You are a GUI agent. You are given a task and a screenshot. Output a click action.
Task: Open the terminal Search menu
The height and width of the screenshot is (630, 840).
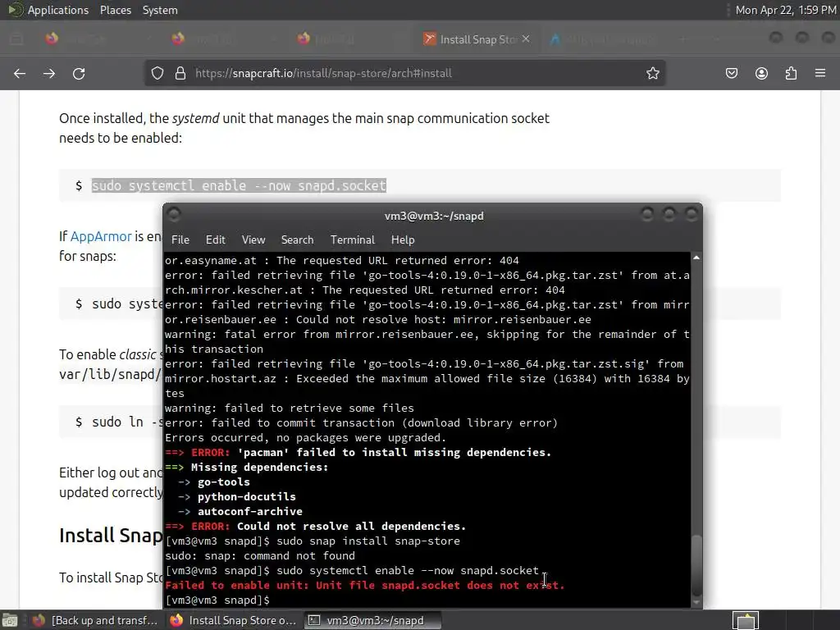pyautogui.click(x=297, y=240)
